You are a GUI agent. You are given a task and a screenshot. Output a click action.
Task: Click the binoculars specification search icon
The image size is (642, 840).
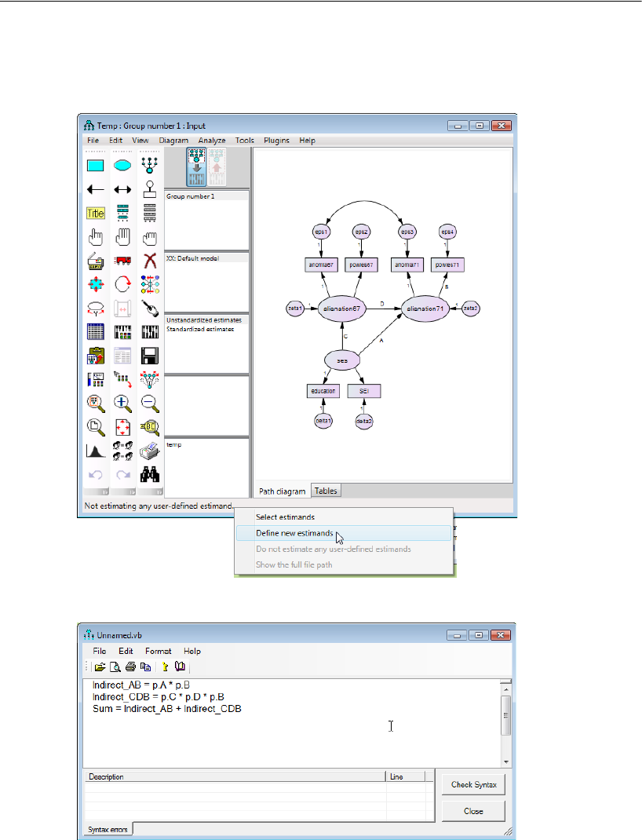(150, 474)
